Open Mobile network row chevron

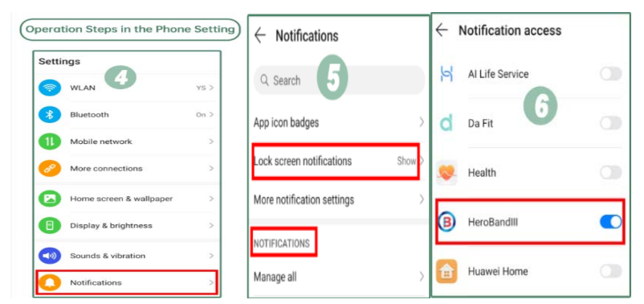point(211,142)
